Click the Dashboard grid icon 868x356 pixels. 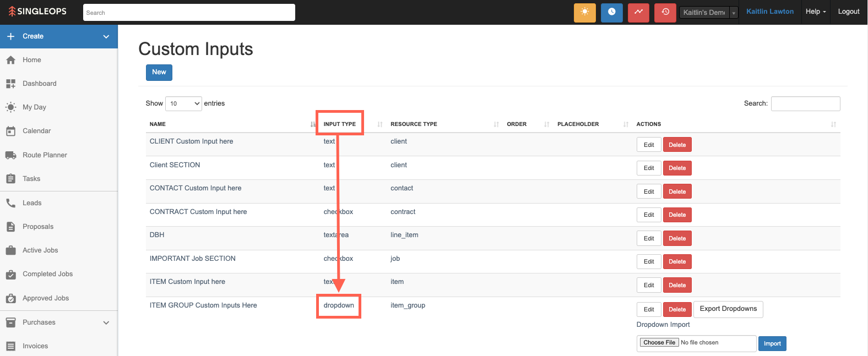click(x=10, y=84)
